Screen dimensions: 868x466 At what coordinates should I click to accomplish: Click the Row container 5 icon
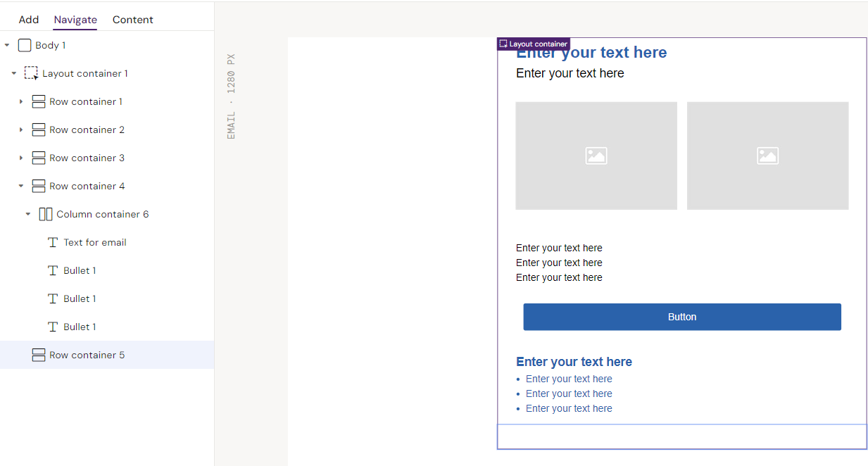pos(39,355)
